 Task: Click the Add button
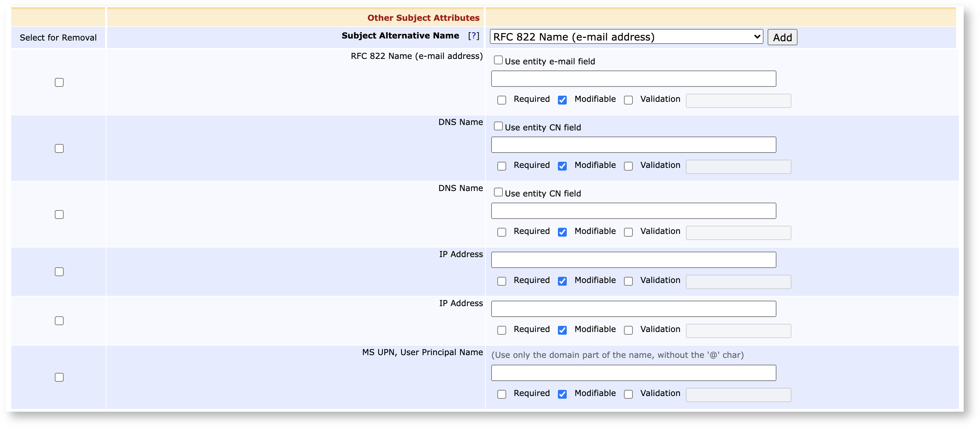click(x=782, y=37)
